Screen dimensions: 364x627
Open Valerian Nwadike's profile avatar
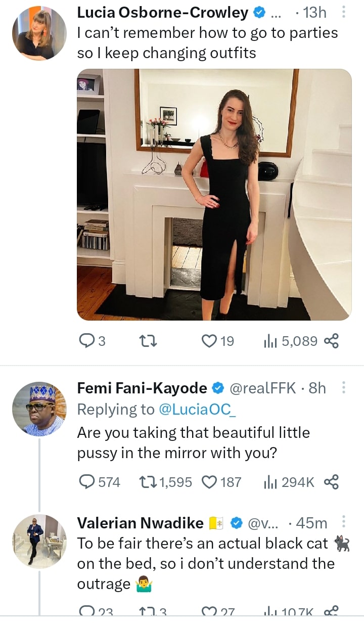[39, 540]
